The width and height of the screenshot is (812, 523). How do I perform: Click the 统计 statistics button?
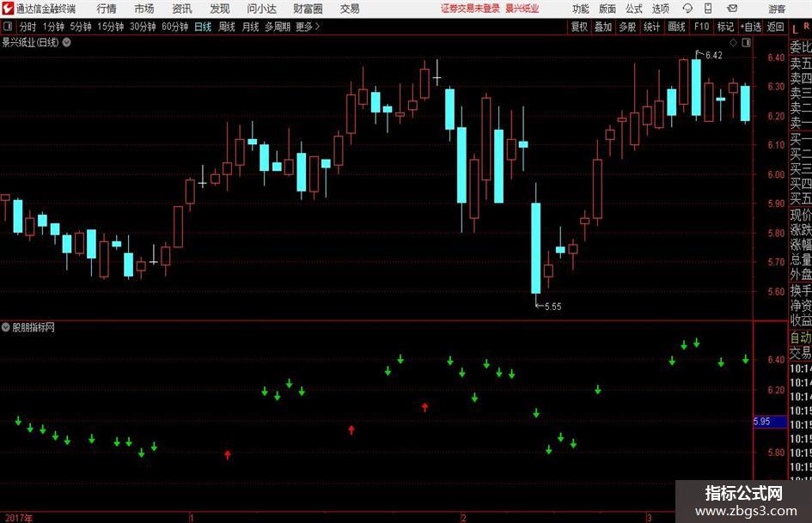click(651, 27)
